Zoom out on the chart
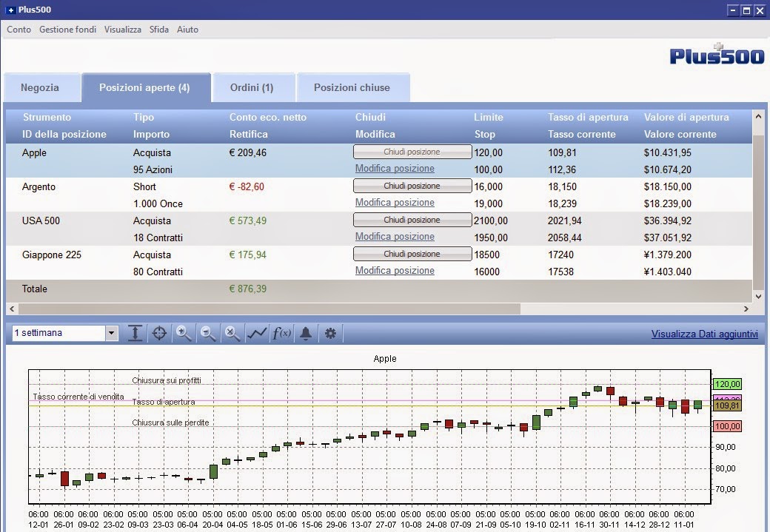Image resolution: width=770 pixels, height=532 pixels. 208,333
